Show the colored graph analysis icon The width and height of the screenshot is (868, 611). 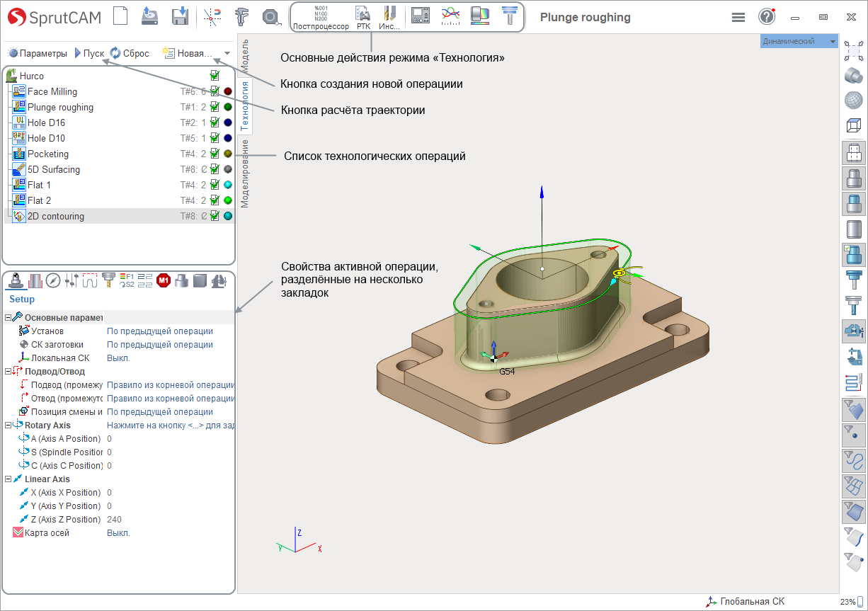point(450,16)
